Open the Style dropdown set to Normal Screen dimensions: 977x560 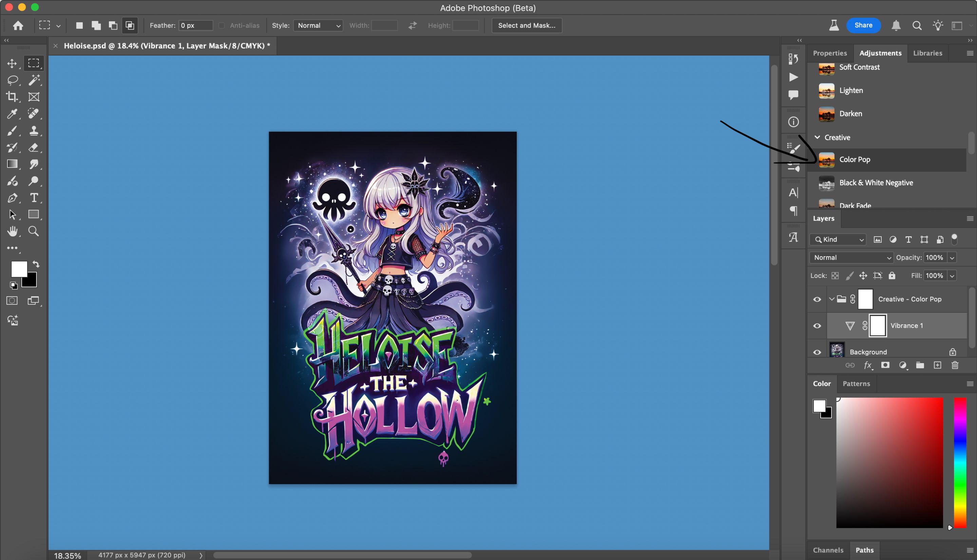318,25
